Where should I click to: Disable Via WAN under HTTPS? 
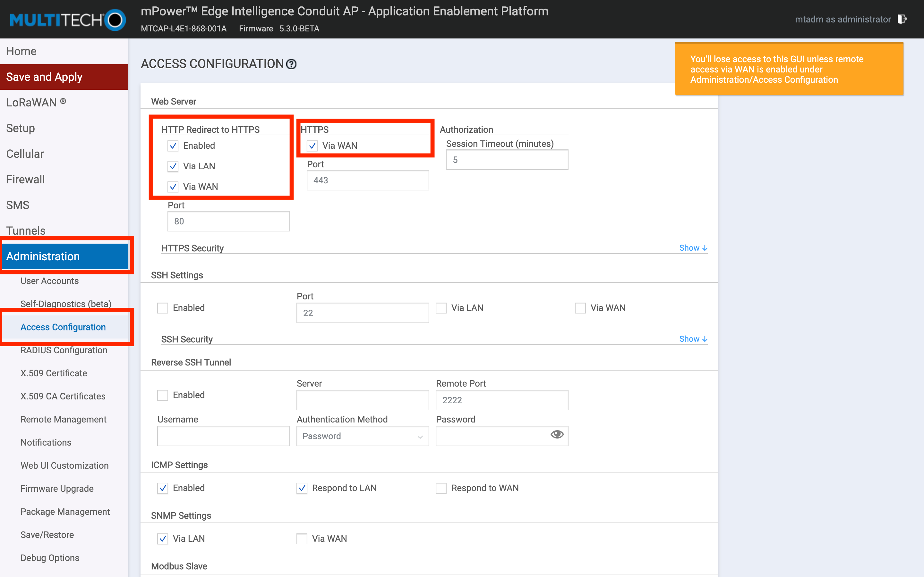pos(313,146)
